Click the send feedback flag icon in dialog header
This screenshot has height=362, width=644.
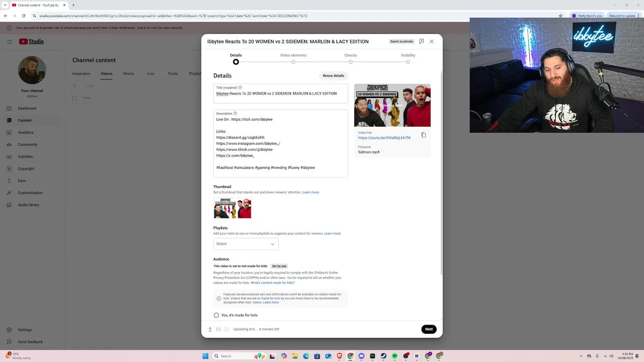(422, 41)
